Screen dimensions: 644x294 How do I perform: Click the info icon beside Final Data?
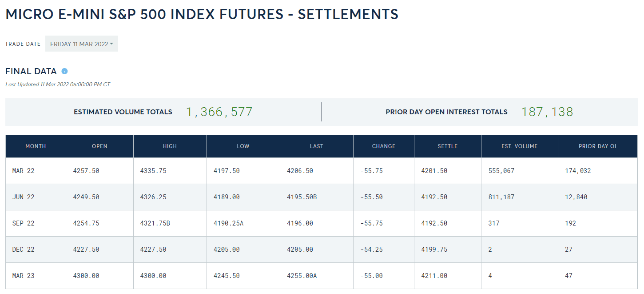click(64, 71)
